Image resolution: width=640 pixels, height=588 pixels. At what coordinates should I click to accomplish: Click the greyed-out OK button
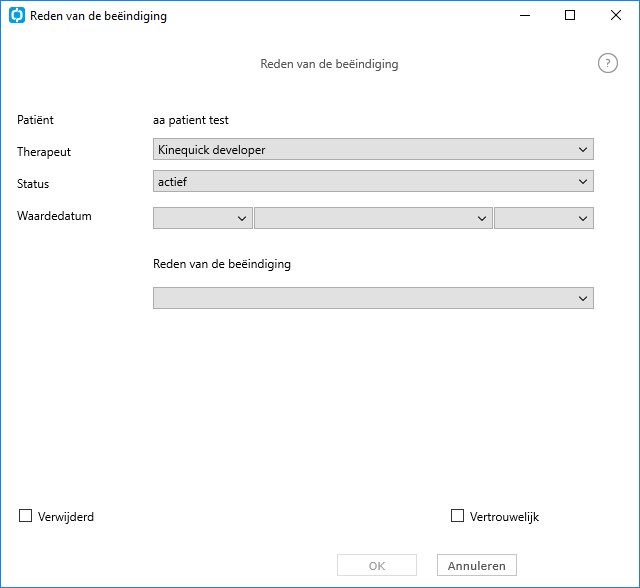pos(377,565)
